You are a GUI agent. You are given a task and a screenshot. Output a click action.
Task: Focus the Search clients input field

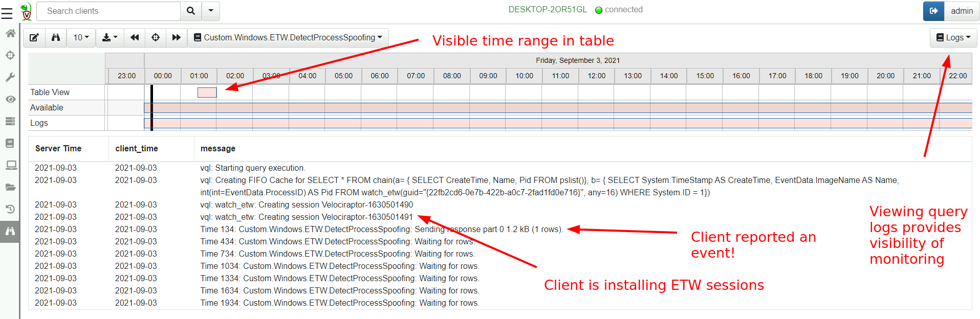coord(108,11)
